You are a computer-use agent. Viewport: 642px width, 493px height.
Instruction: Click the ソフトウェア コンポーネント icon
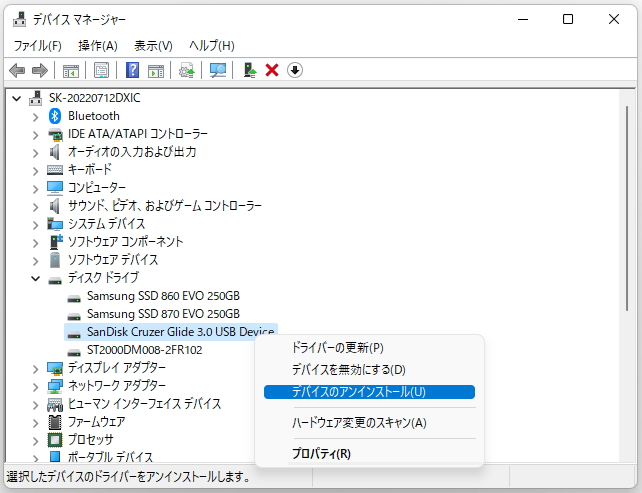(x=56, y=242)
